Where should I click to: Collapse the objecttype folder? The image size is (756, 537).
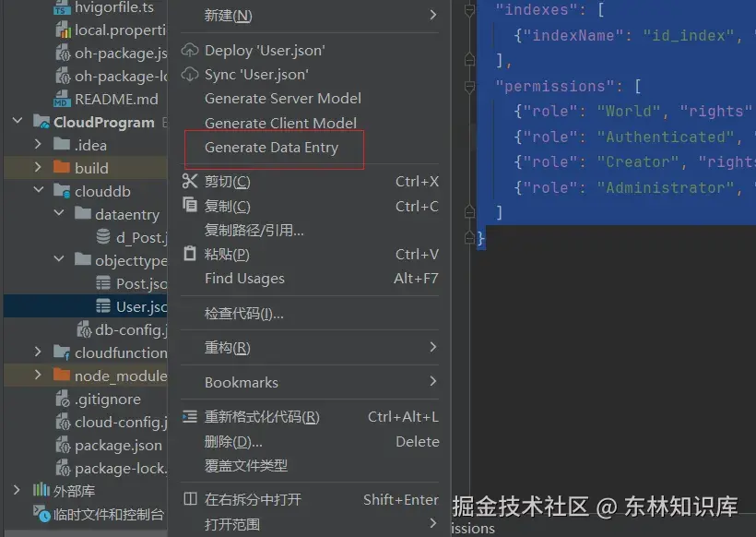click(59, 258)
